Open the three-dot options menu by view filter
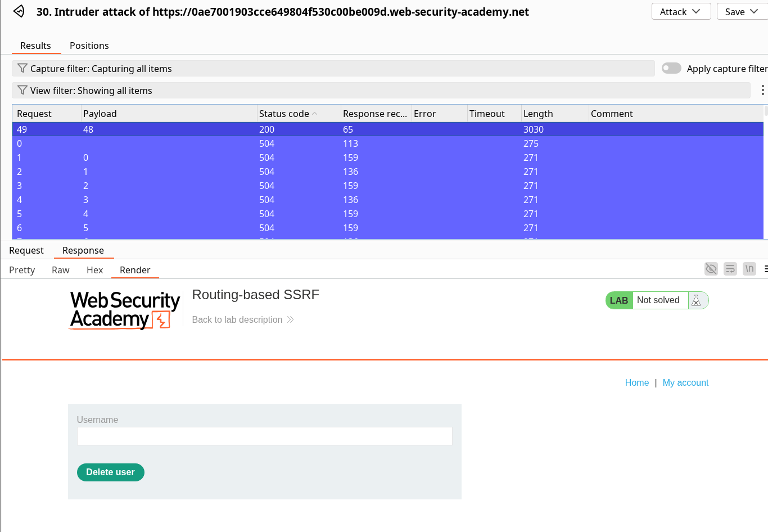 762,90
